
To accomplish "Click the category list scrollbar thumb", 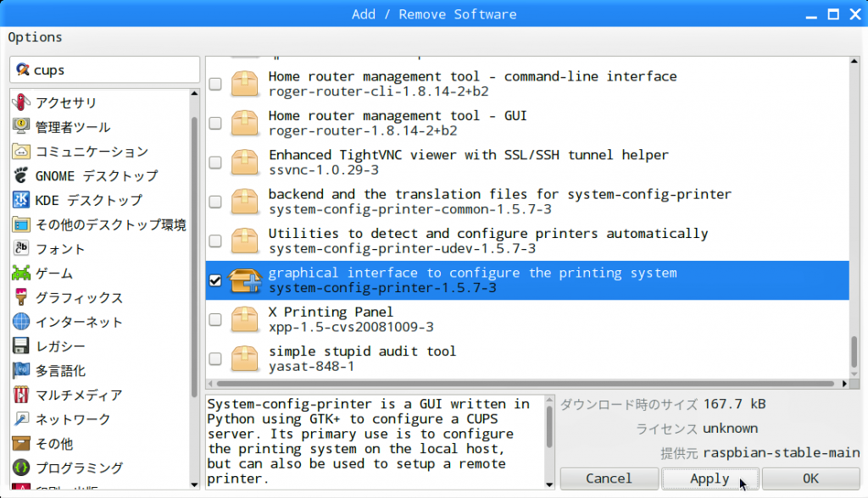I will tap(194, 257).
